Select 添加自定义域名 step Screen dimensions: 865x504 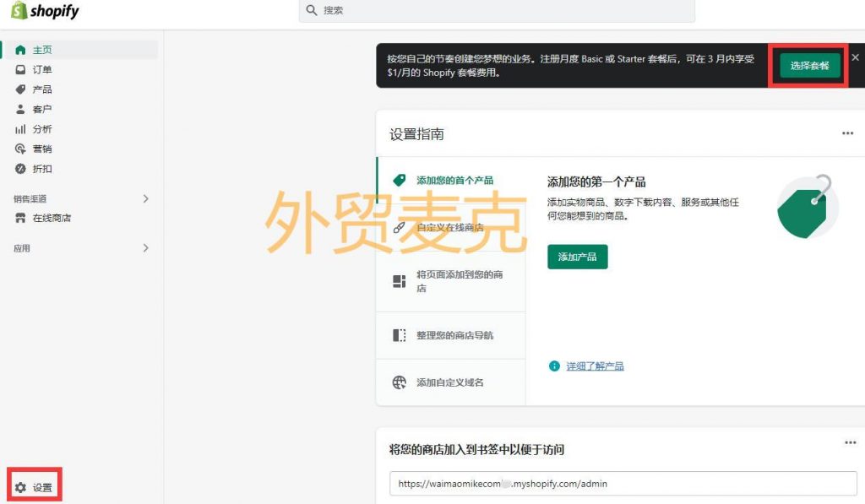click(450, 382)
